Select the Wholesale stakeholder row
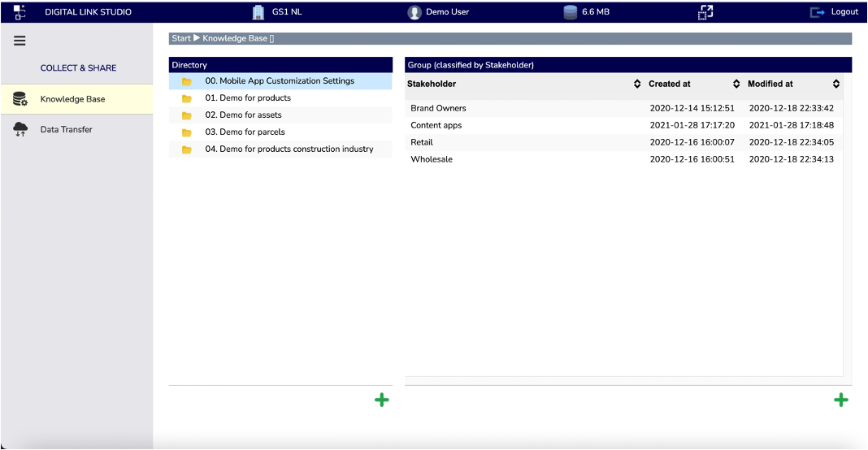Image resolution: width=868 pixels, height=450 pixels. [x=624, y=159]
